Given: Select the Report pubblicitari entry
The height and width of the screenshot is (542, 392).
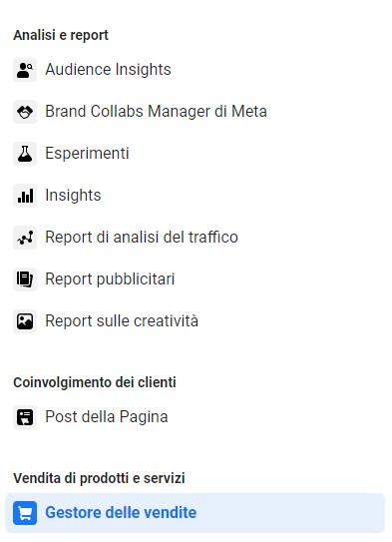Looking at the screenshot, I should pyautogui.click(x=110, y=279).
